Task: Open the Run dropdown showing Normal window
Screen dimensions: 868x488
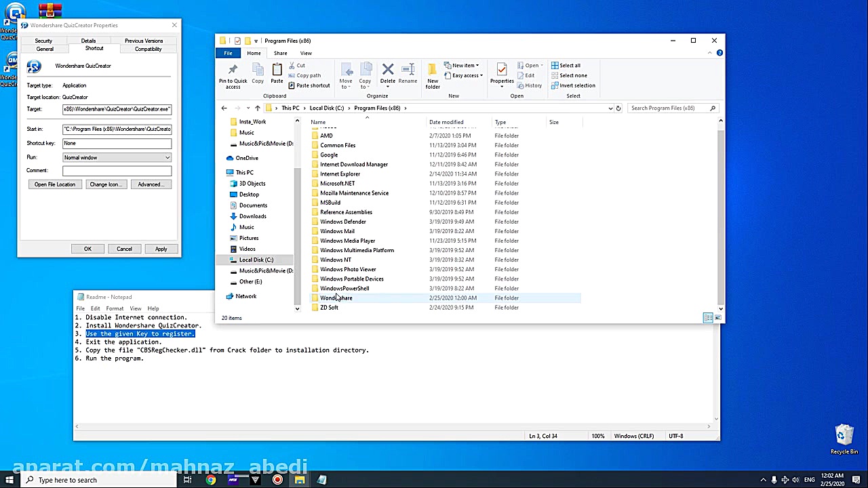Action: [x=117, y=157]
